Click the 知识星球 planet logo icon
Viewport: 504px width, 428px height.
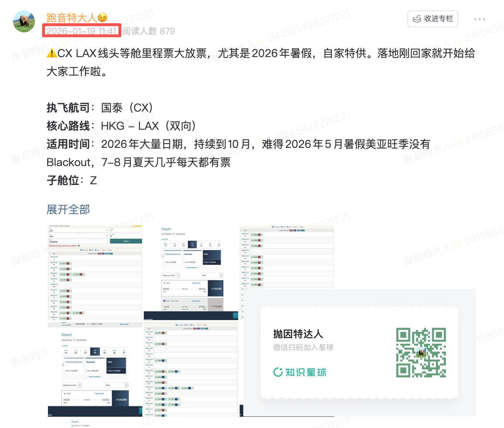(x=278, y=372)
